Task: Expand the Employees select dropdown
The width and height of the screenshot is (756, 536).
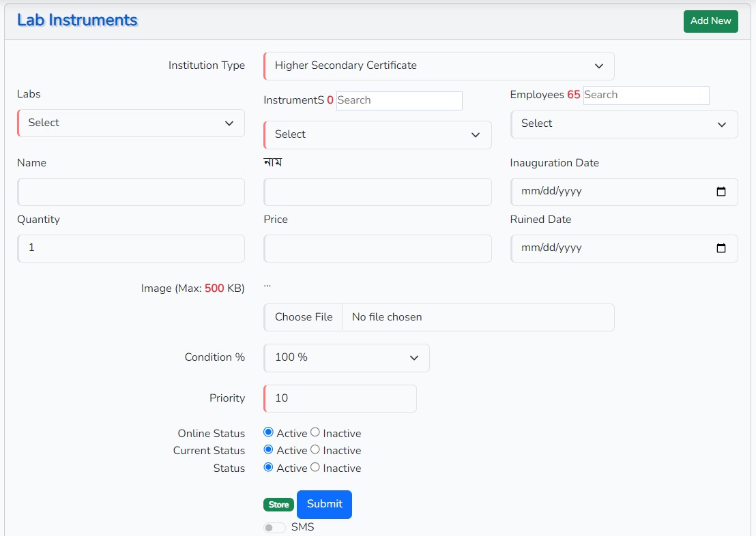Action: (624, 124)
